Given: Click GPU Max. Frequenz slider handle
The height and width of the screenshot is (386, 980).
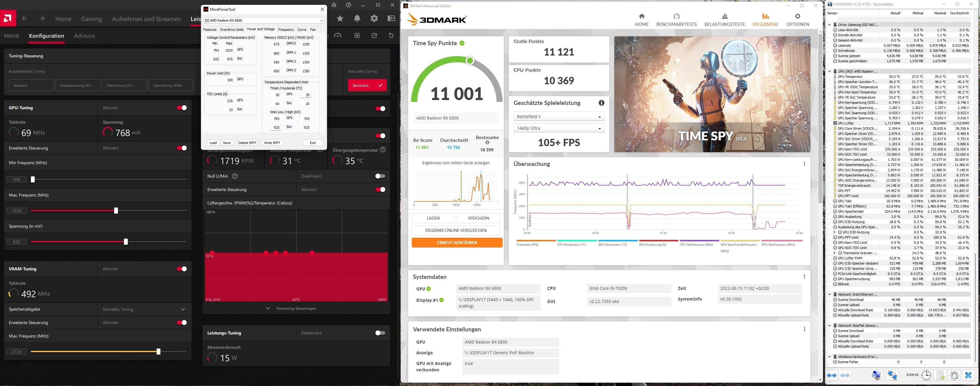Looking at the screenshot, I should click(x=116, y=211).
